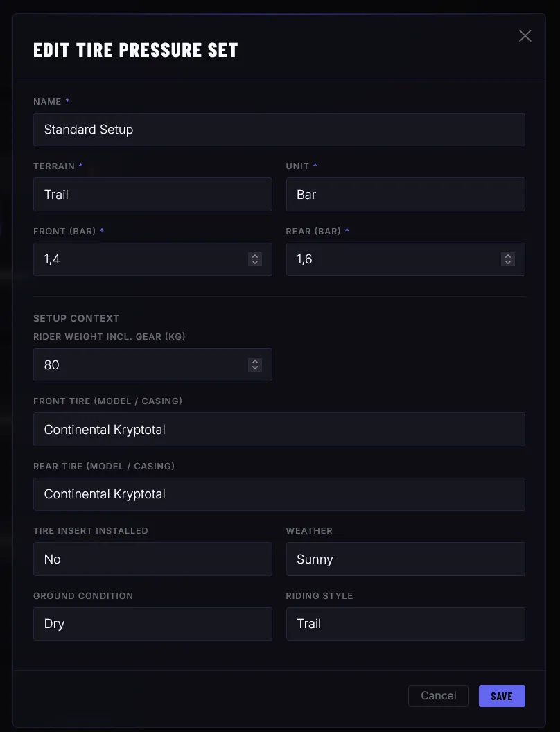Open the Riding Style dropdown

[x=405, y=624]
